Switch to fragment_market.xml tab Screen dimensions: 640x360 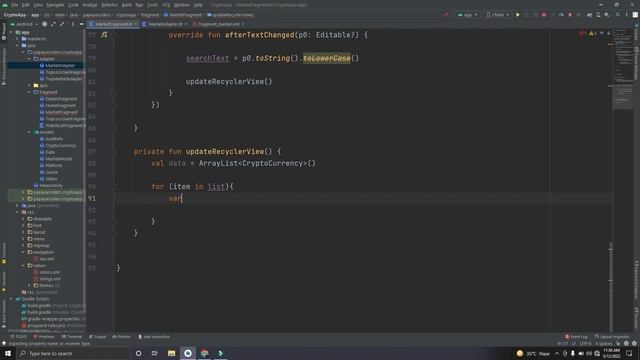(218, 24)
